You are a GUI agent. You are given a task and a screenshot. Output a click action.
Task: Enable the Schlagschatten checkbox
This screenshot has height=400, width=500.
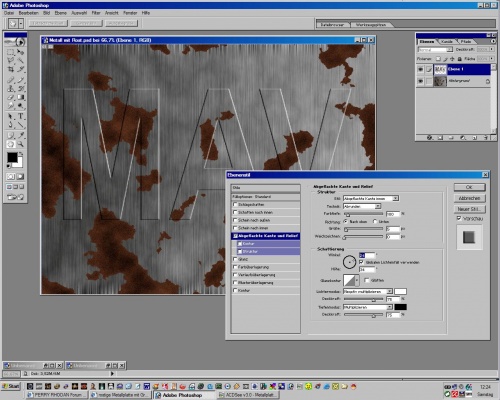click(x=235, y=204)
